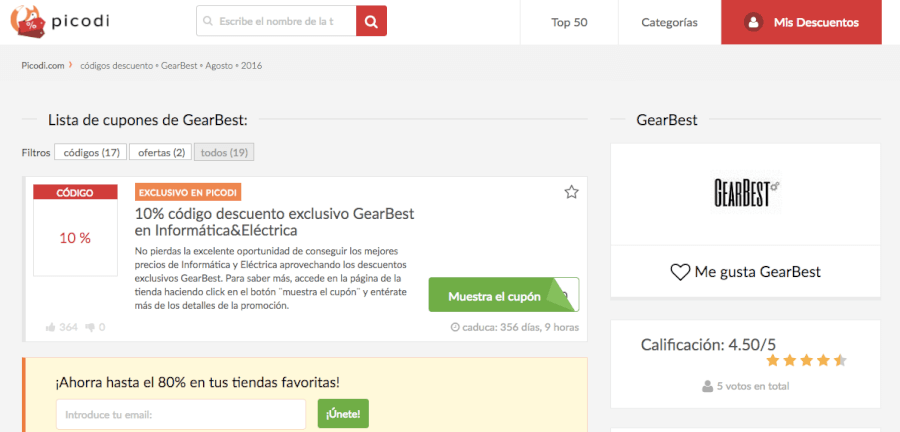Focus the store name search field

pos(276,21)
